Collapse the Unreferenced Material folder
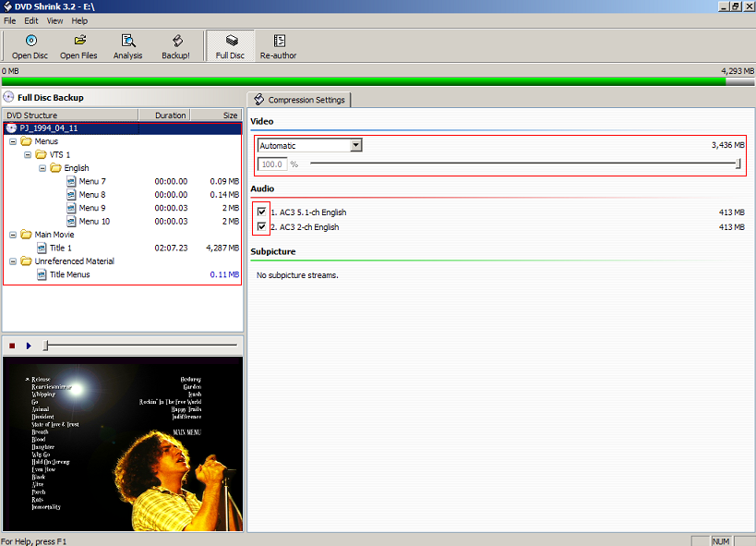The image size is (756, 546). [x=12, y=261]
